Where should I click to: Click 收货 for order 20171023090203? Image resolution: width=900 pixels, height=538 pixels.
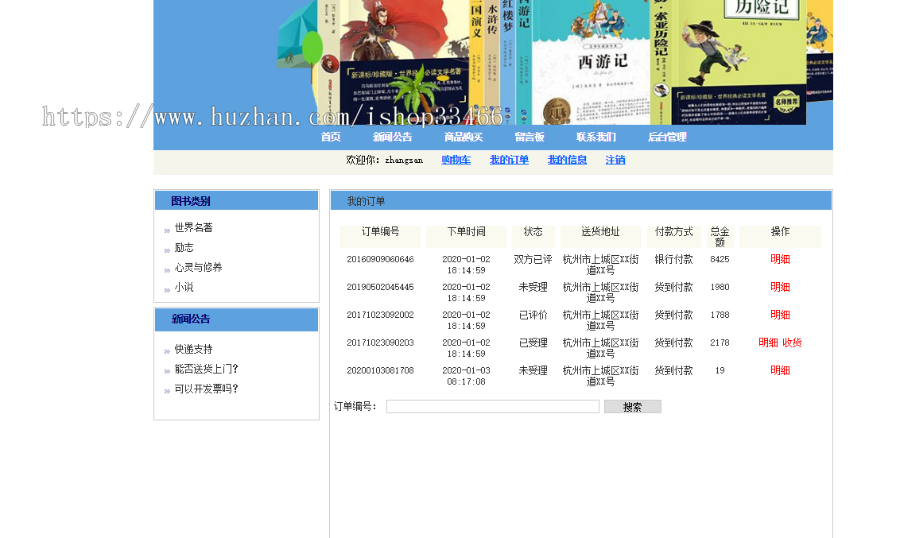[792, 343]
